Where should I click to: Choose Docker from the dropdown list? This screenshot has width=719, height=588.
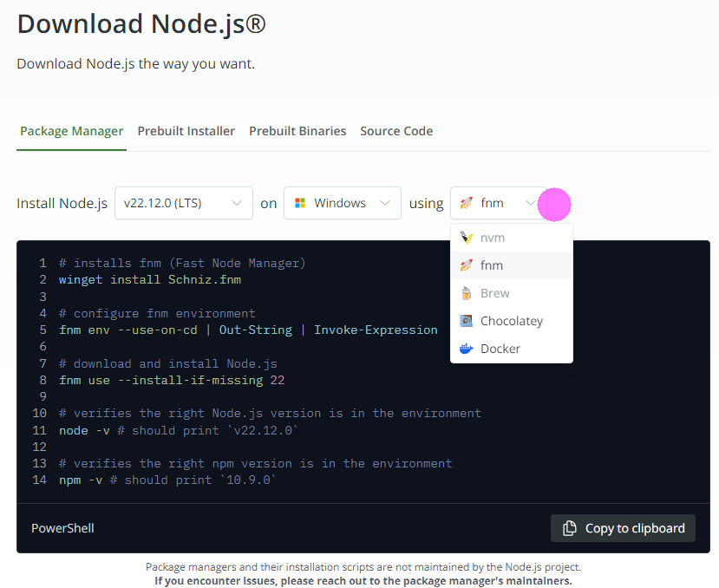(x=511, y=349)
